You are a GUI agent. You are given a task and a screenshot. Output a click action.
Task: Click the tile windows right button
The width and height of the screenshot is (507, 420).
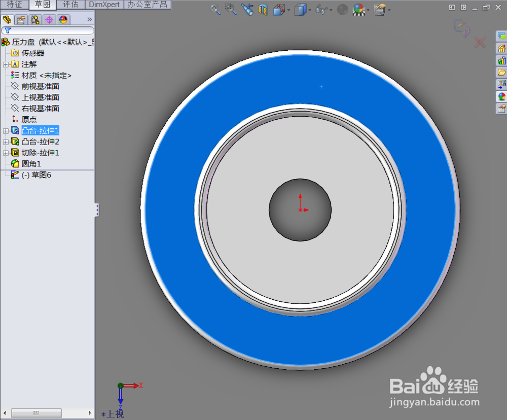[x=463, y=7]
